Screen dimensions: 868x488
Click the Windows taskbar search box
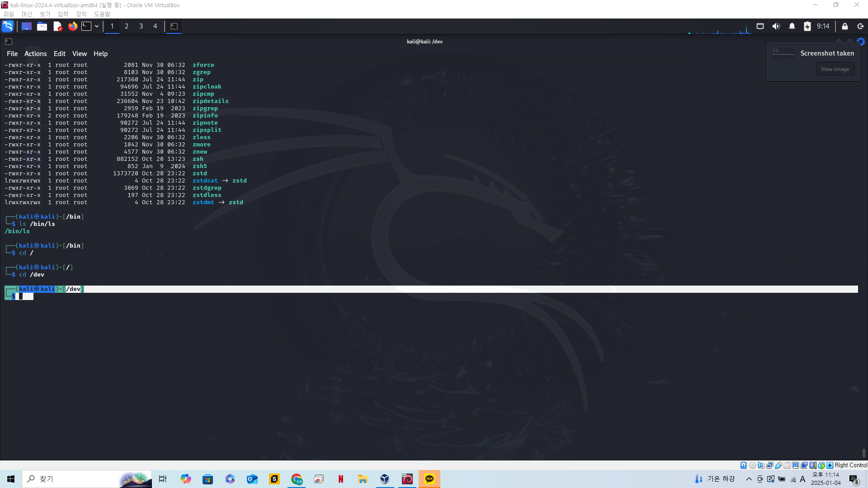click(x=72, y=479)
